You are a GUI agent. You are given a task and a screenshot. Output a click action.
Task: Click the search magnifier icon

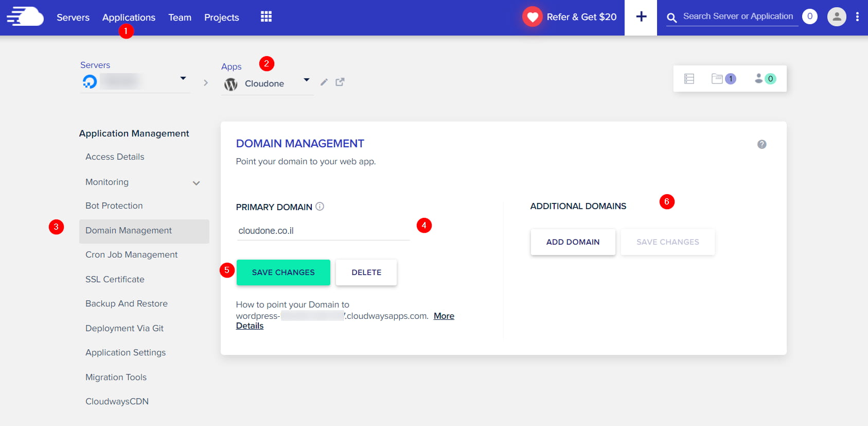671,18
